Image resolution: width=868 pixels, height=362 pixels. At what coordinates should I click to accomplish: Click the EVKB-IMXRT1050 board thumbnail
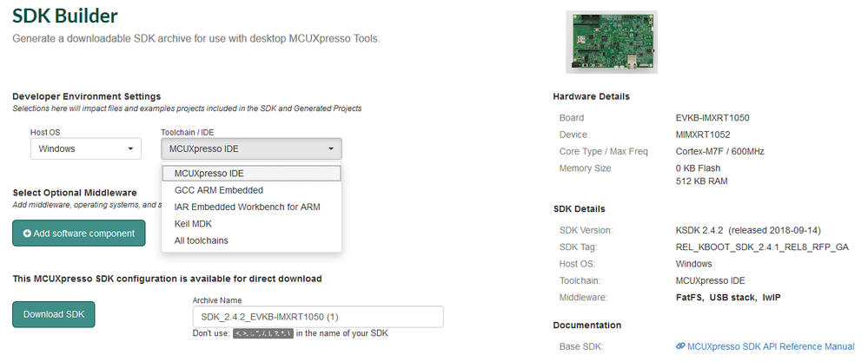(611, 42)
